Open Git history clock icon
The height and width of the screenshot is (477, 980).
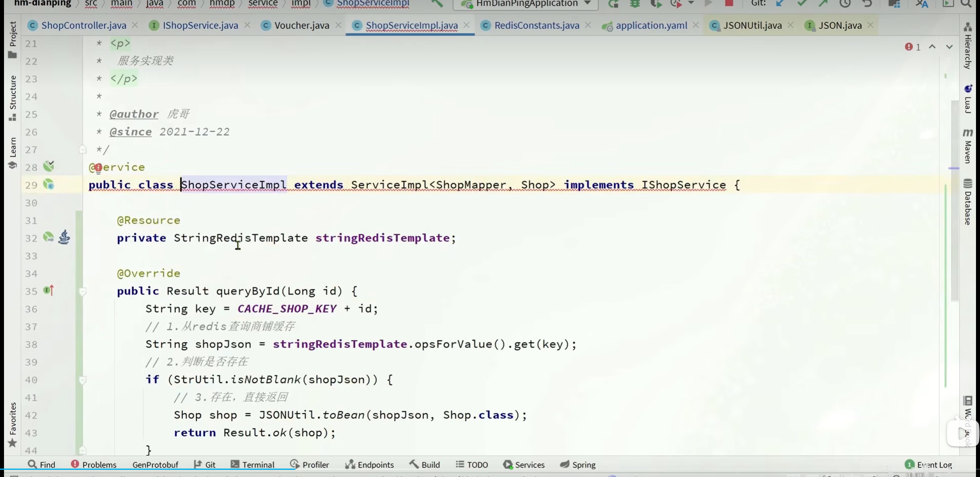tap(845, 4)
